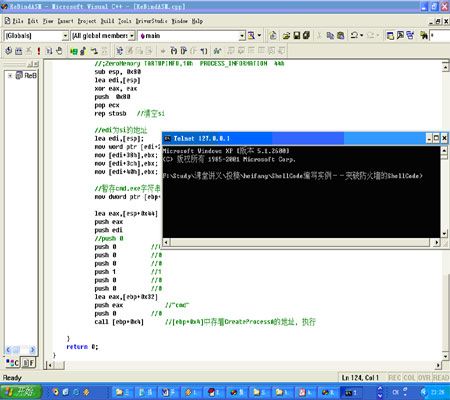Click the Restart debugger toolbar icon
The height and width of the screenshot is (400, 450).
click(119, 51)
